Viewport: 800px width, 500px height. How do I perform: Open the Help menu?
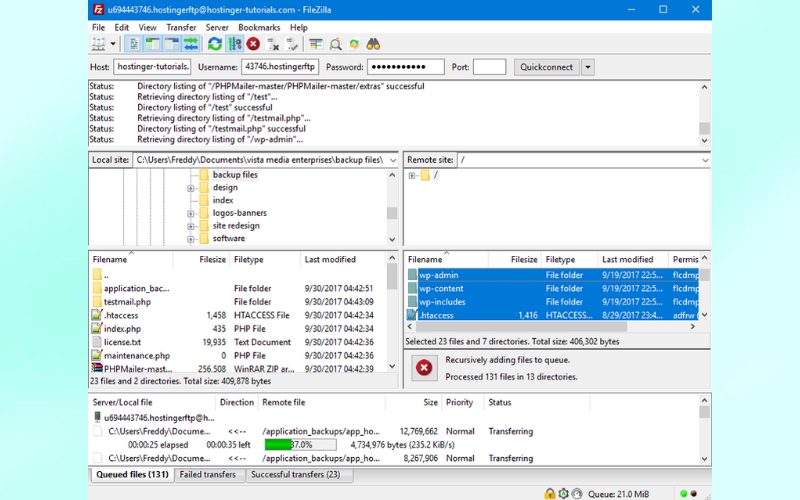click(x=298, y=28)
